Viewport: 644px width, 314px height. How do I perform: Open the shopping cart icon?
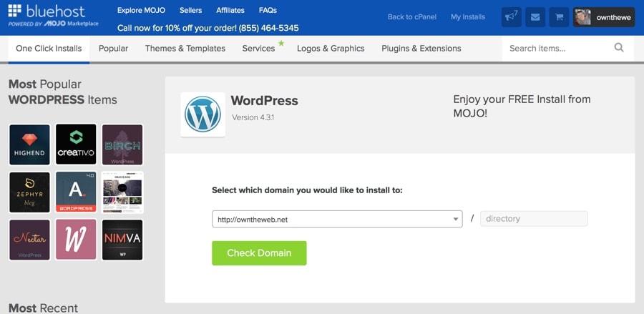[559, 17]
